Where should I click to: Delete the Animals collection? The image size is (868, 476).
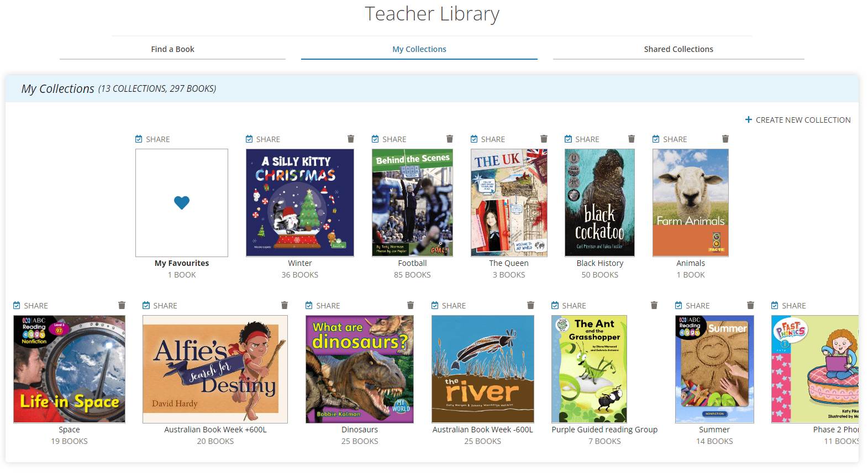click(x=725, y=139)
